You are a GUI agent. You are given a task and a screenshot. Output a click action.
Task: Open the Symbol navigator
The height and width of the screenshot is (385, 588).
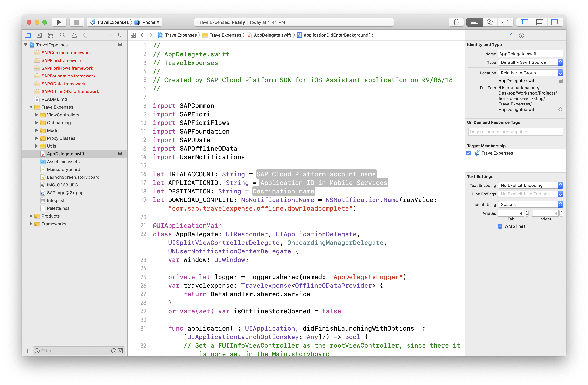coord(51,35)
